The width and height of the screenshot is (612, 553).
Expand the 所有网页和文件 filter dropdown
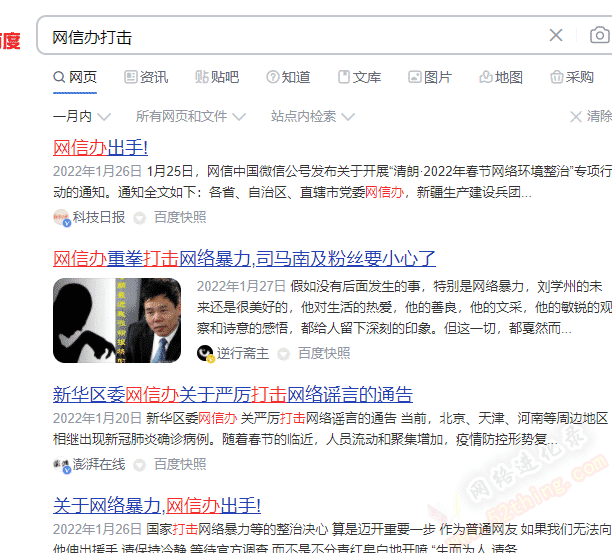pyautogui.click(x=191, y=116)
